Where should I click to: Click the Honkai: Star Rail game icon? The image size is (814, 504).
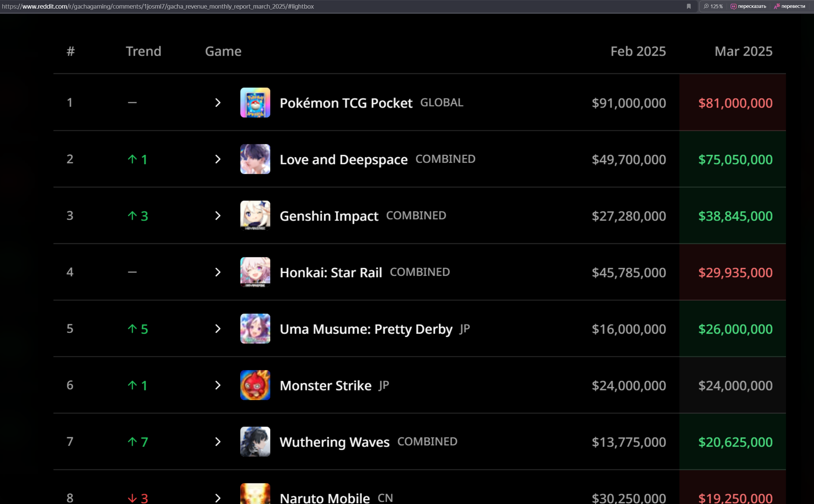pos(255,272)
